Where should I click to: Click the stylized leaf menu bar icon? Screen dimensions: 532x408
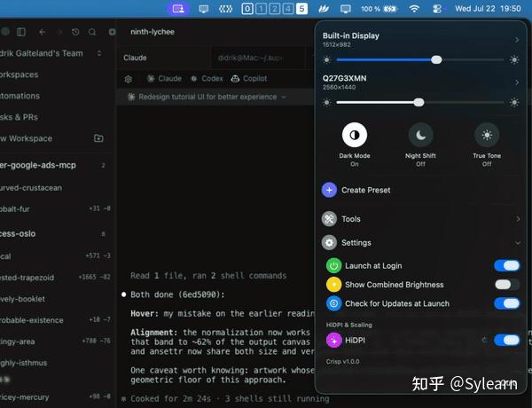324,9
